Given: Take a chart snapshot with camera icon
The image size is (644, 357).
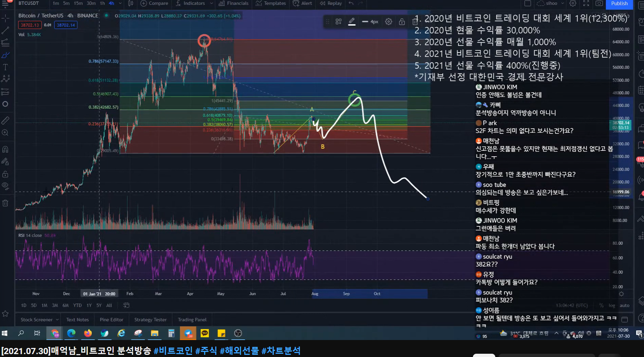Looking at the screenshot, I should coord(599,3).
